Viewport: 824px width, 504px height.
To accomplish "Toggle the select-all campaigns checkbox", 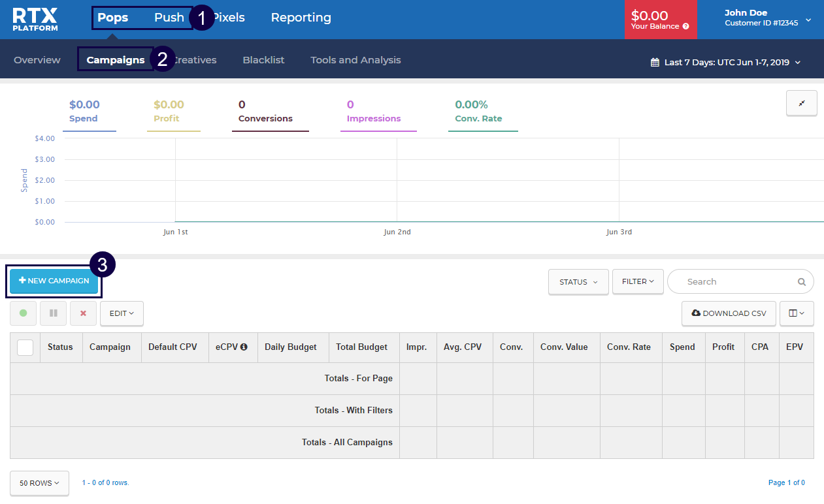I will pos(25,347).
